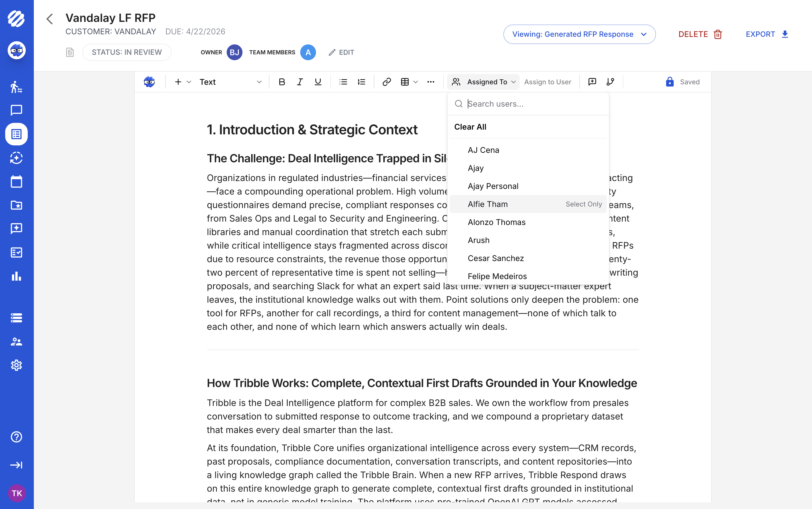
Task: Open the Viewing: Generated RFP Response dropdown
Action: (x=579, y=34)
